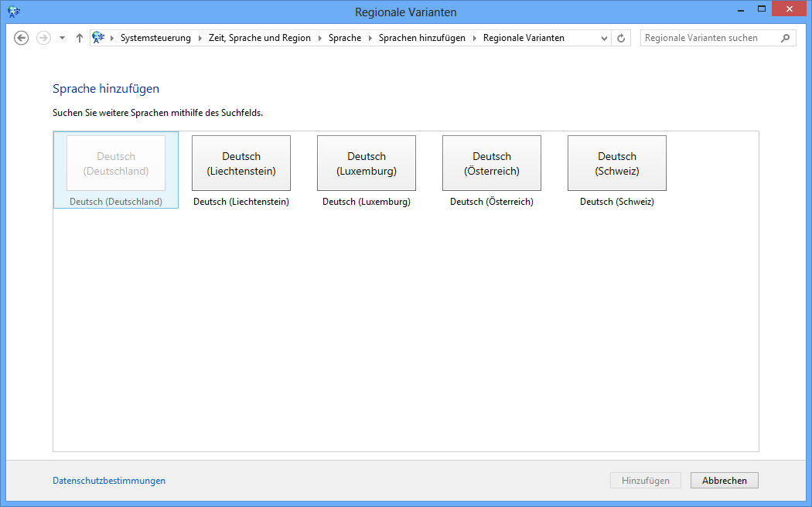
Task: Go to the Sprache breadcrumb
Action: [x=345, y=38]
